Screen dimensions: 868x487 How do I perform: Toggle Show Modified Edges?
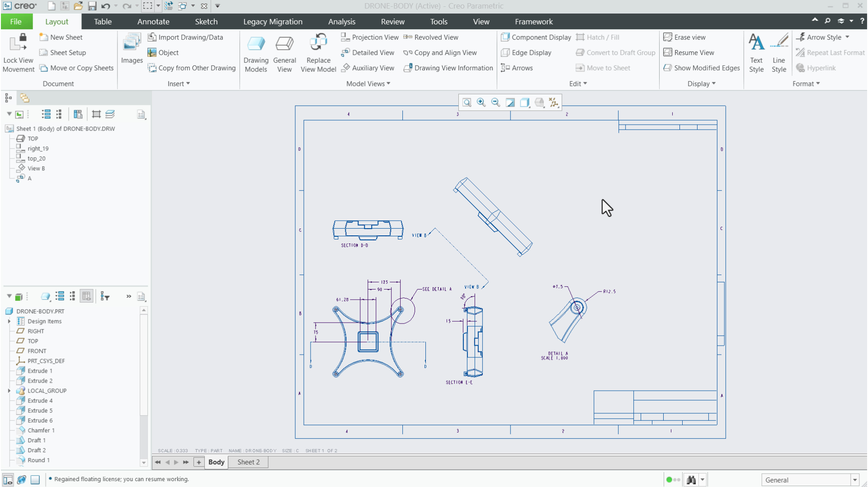click(701, 68)
